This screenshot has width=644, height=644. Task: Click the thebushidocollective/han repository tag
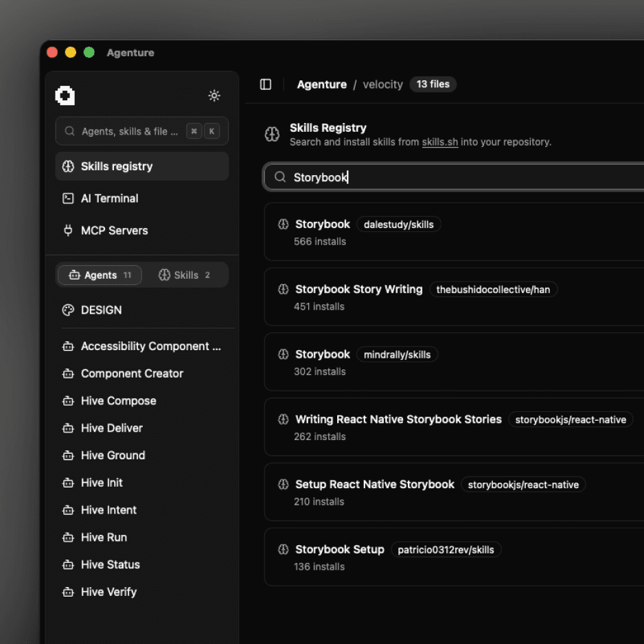click(x=493, y=290)
